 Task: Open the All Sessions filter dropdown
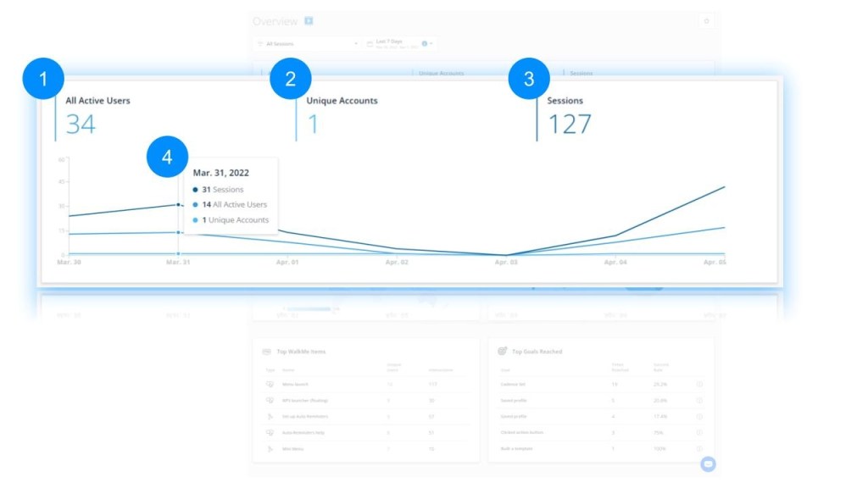coord(309,43)
